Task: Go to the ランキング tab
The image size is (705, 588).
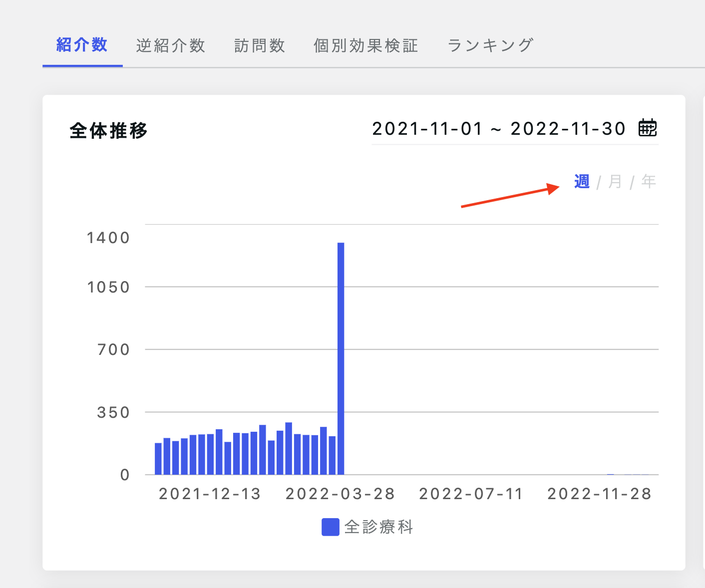Action: [490, 45]
